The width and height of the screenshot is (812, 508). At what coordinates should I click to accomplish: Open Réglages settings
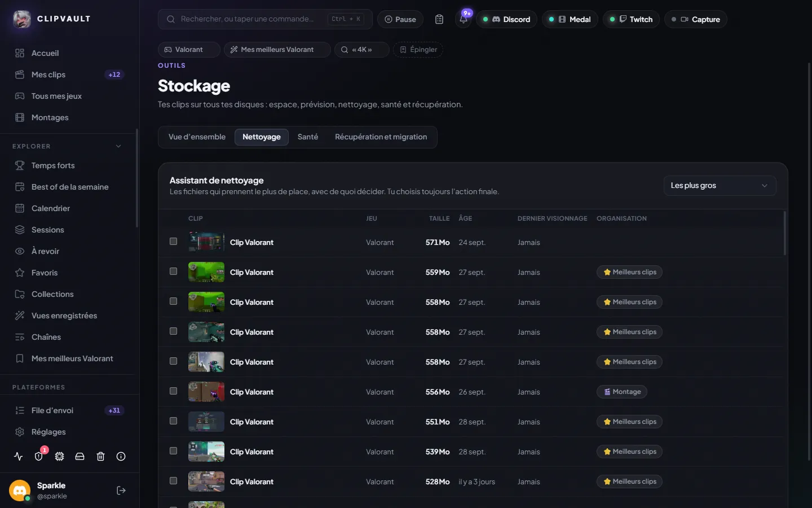(69, 432)
